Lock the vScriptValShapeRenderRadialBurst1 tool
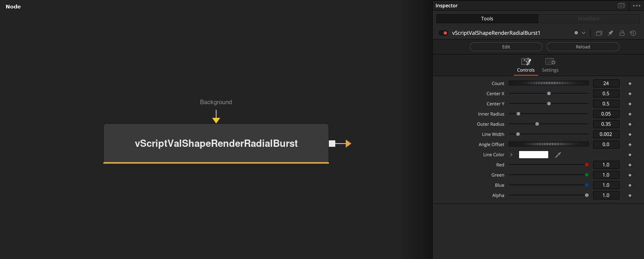Screen dimensions: 644x259 point(622,33)
